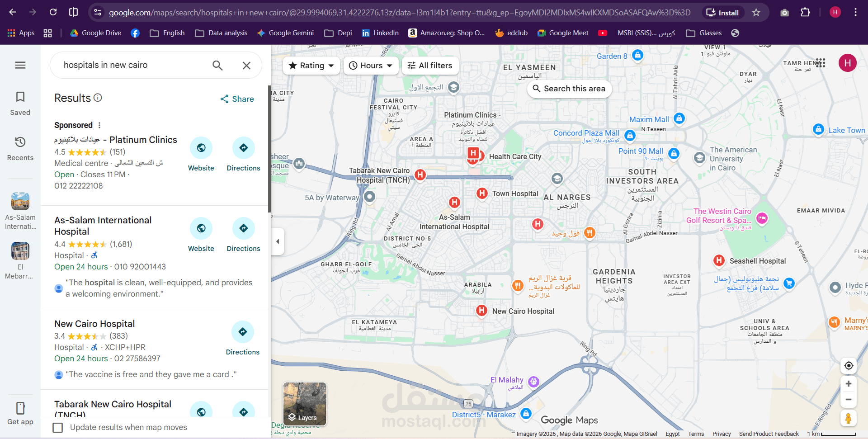Open the Website for As-Salam International Hospital
Screen dimensions: 868x439
201,228
